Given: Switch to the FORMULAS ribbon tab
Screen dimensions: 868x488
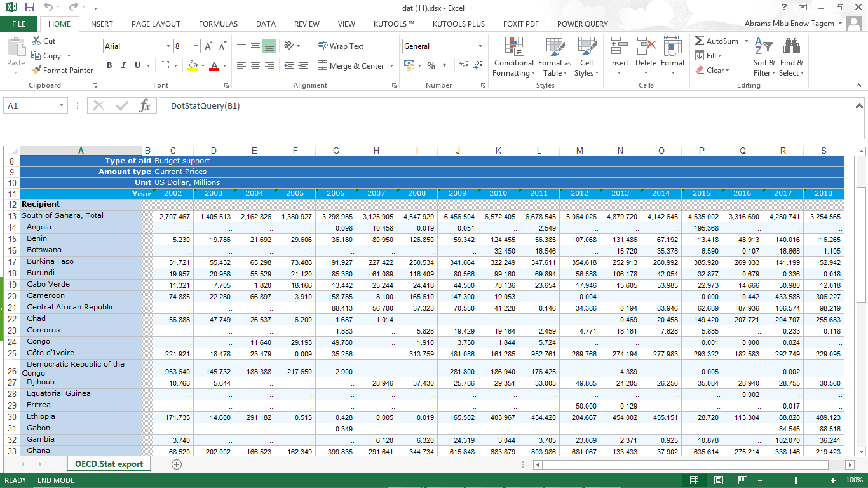Looking at the screenshot, I should pyautogui.click(x=218, y=24).
